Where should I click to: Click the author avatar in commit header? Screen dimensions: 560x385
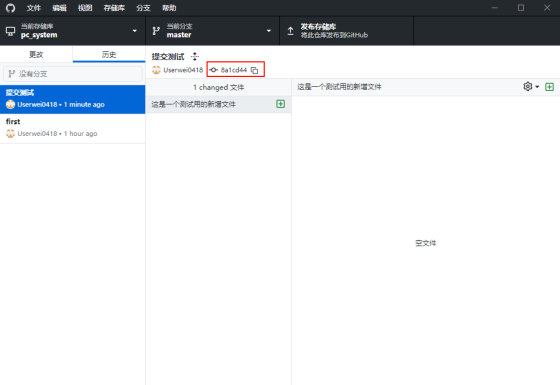tap(156, 70)
